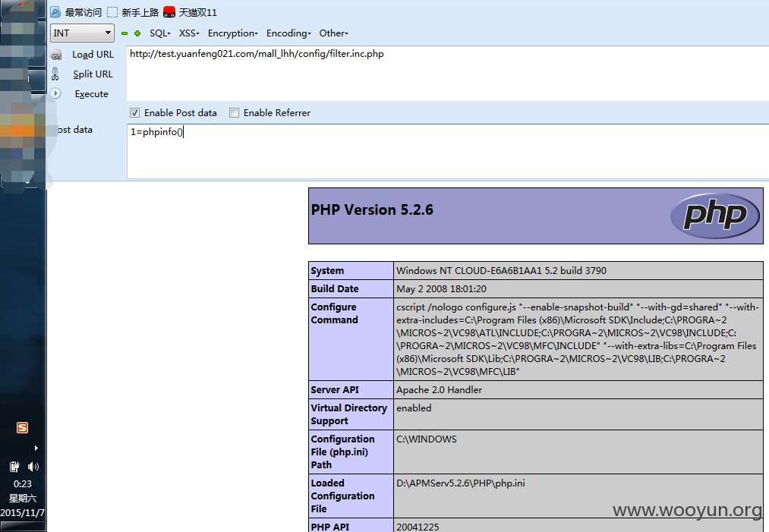The height and width of the screenshot is (532, 769).
Task: Open the 天猫双11 bookmark
Action: [191, 12]
